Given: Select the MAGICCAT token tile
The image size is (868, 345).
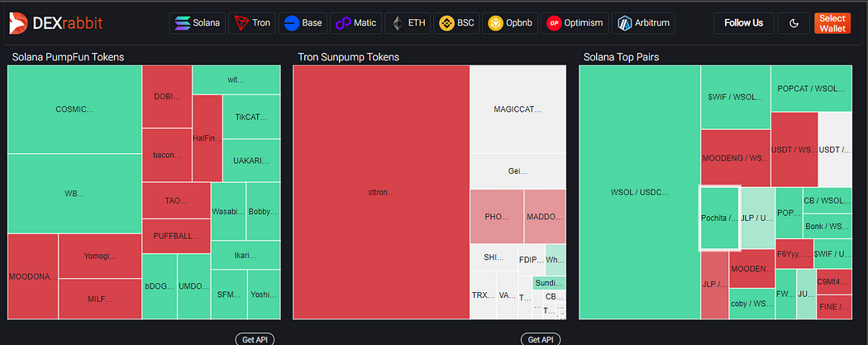Looking at the screenshot, I should coord(518,109).
